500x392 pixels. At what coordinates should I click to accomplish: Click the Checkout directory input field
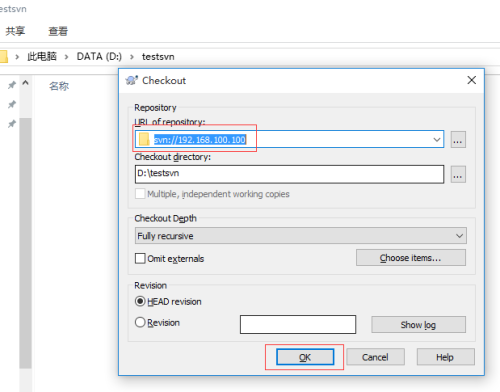289,174
